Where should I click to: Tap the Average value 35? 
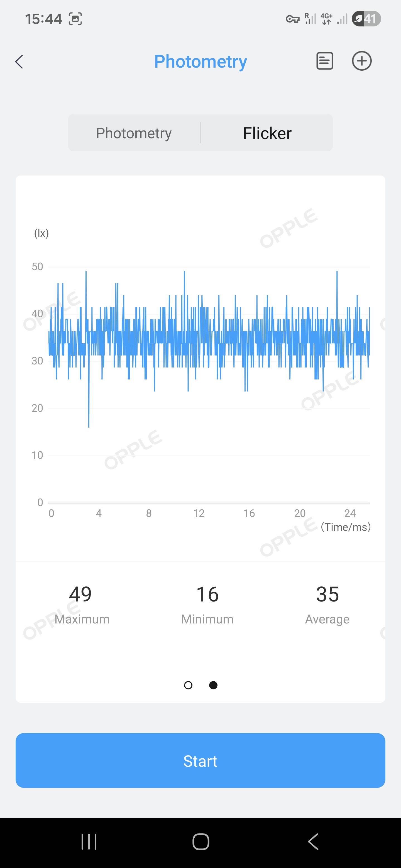pyautogui.click(x=327, y=594)
